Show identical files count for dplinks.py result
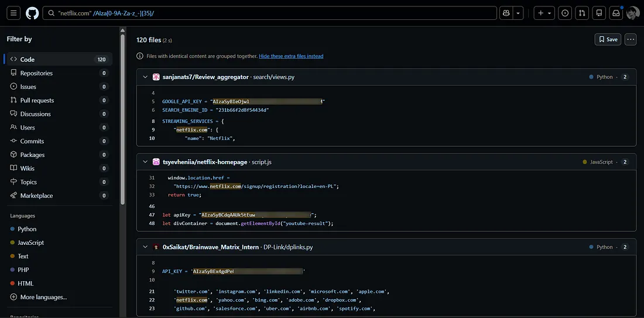Viewport: 644px width, 318px height. (625, 247)
